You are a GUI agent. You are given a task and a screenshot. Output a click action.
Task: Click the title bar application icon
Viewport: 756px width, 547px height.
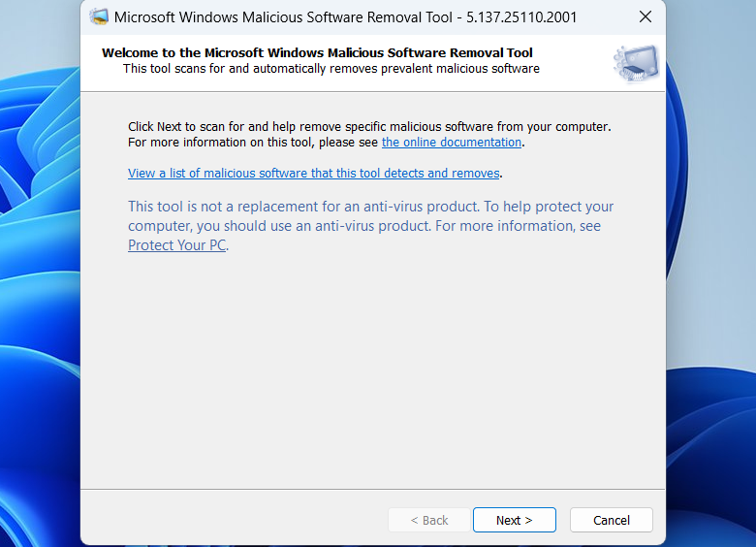tap(99, 16)
